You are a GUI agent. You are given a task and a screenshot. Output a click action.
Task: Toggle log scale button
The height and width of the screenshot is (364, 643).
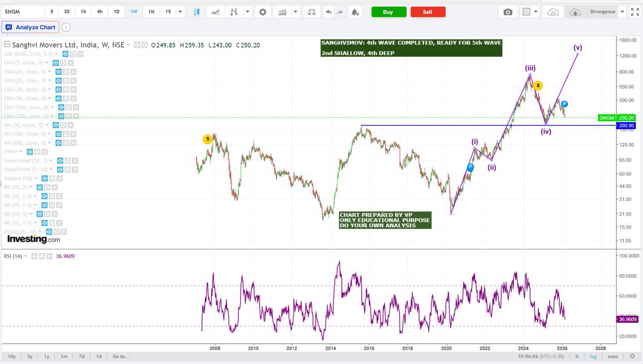(594, 357)
